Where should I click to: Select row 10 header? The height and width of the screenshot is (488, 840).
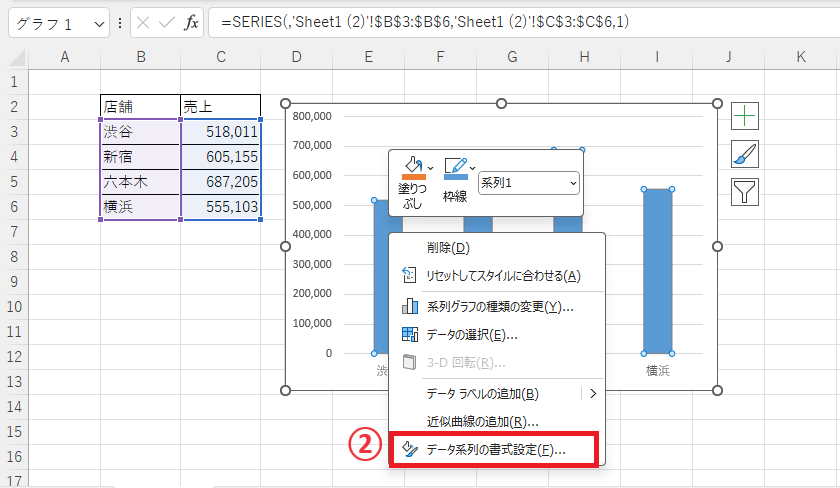point(14,307)
